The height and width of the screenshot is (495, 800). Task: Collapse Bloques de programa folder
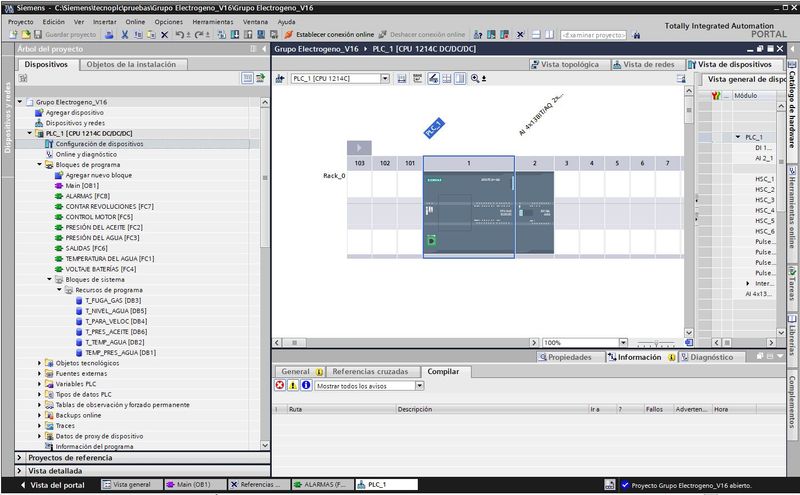pyautogui.click(x=39, y=164)
